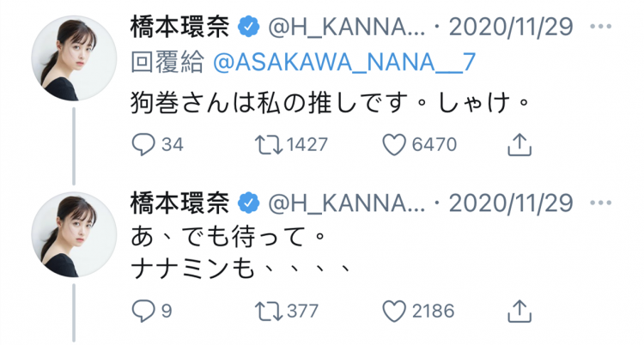Like the first tweet with 6470 likes
644x345 pixels.
click(394, 145)
